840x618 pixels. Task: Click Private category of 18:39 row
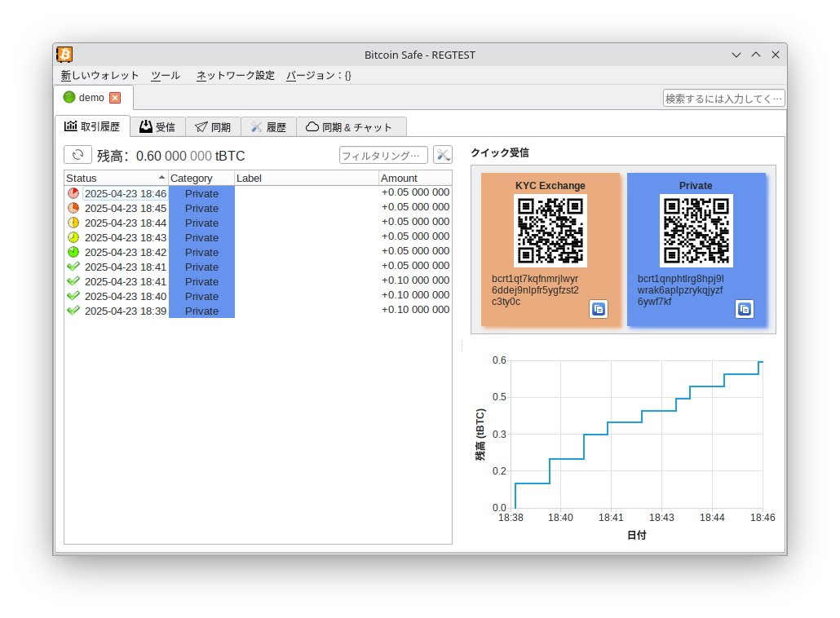point(201,311)
